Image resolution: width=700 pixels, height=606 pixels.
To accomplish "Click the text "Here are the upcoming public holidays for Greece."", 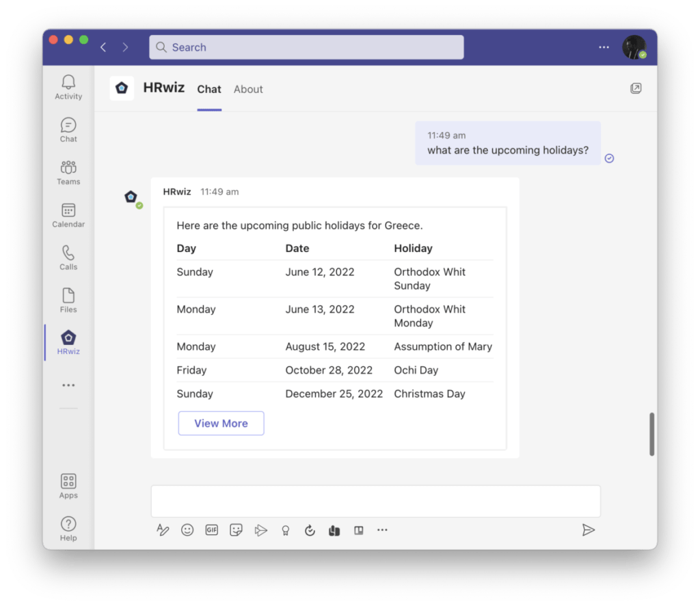I will pos(299,225).
